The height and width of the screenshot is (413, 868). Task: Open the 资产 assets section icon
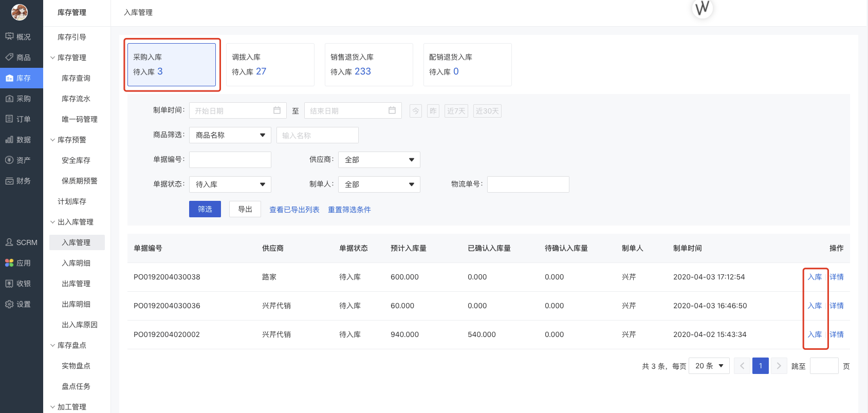point(9,160)
